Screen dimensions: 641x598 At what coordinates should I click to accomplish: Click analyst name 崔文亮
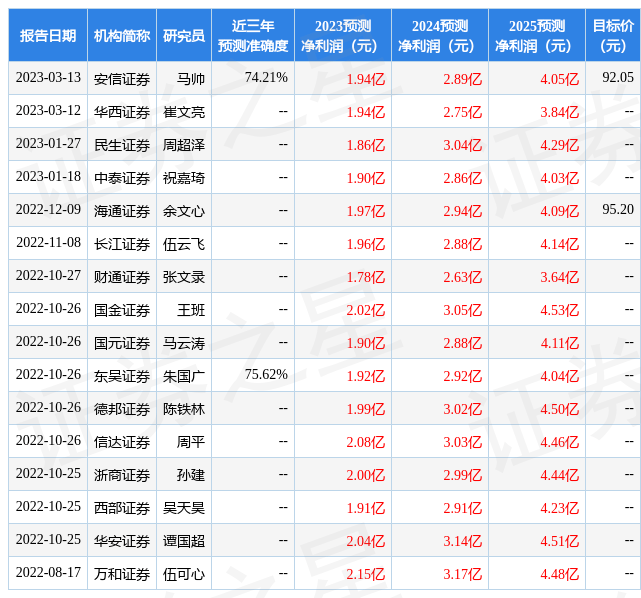184,112
